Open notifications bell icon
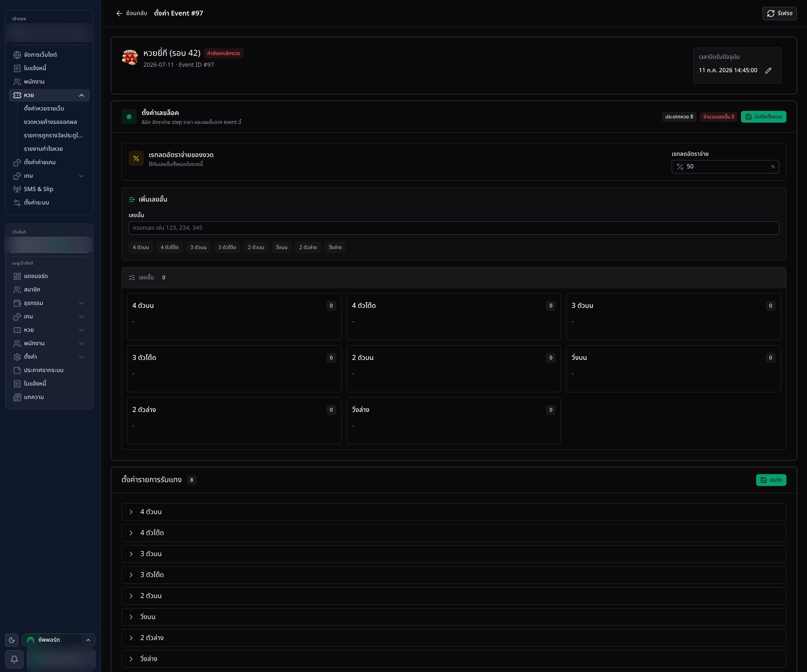 click(x=14, y=659)
